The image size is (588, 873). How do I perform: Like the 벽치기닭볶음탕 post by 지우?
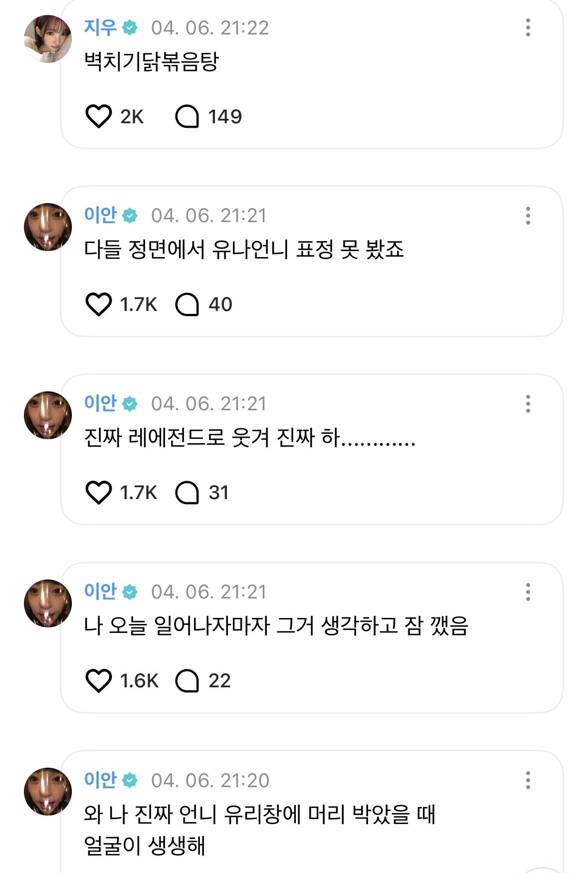[99, 116]
